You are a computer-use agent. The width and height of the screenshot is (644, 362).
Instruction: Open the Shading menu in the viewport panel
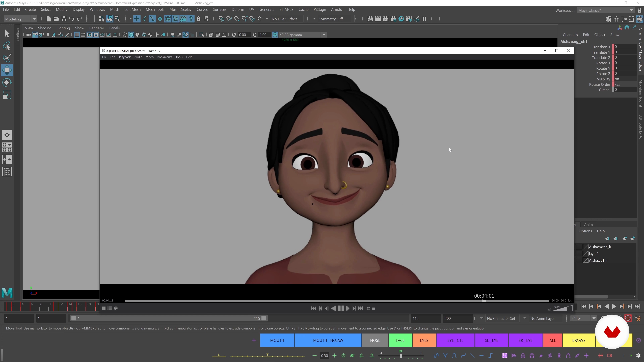[44, 28]
